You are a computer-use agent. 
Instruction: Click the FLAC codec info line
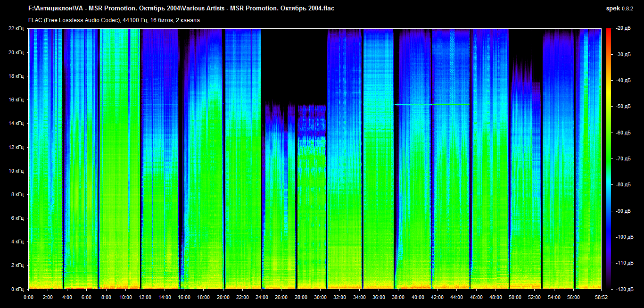point(114,20)
